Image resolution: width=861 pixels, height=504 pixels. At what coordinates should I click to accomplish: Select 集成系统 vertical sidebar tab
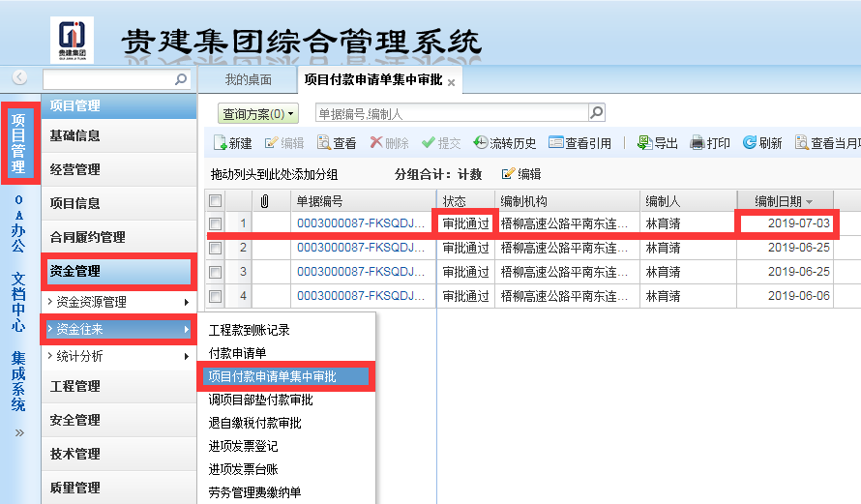18,381
